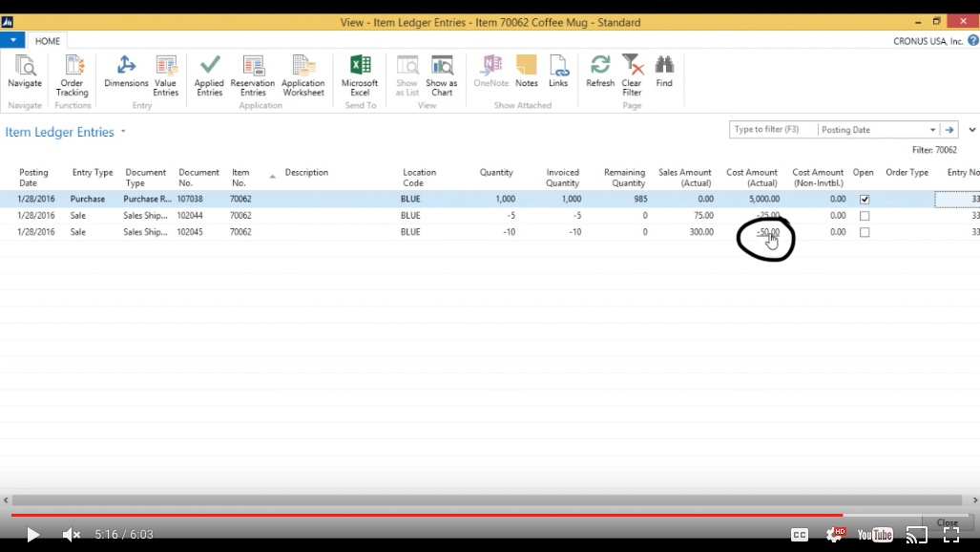Launch Order Tracking
980x552 pixels.
pos(72,75)
